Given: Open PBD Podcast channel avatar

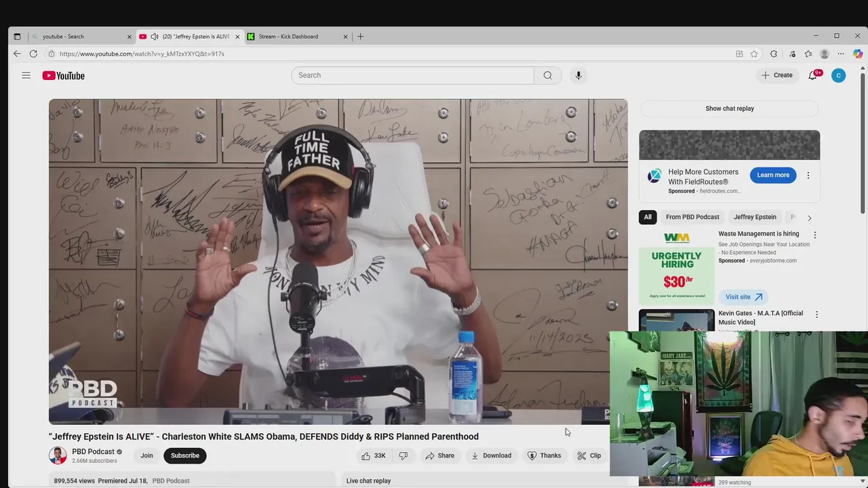Looking at the screenshot, I should (58, 455).
